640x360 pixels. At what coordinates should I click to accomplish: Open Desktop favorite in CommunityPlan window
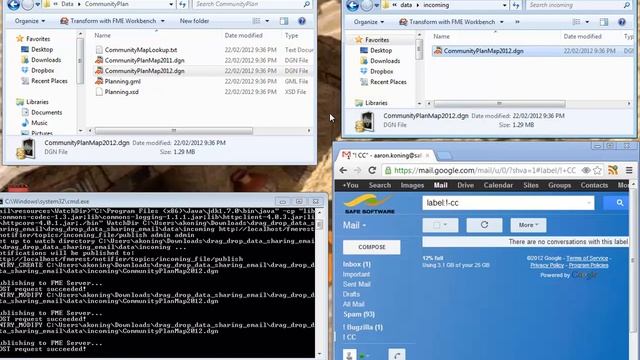point(37,49)
